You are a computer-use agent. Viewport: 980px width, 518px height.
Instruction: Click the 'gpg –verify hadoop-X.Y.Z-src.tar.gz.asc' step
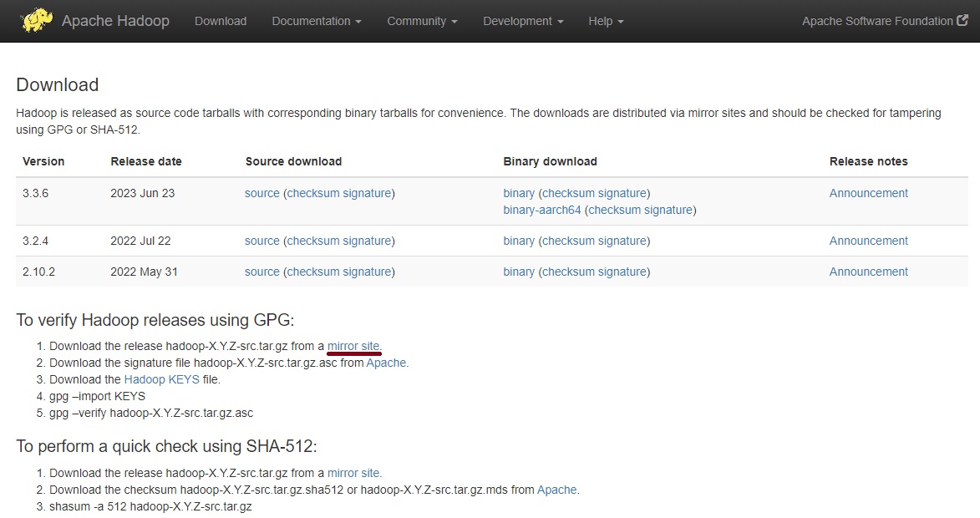click(151, 413)
